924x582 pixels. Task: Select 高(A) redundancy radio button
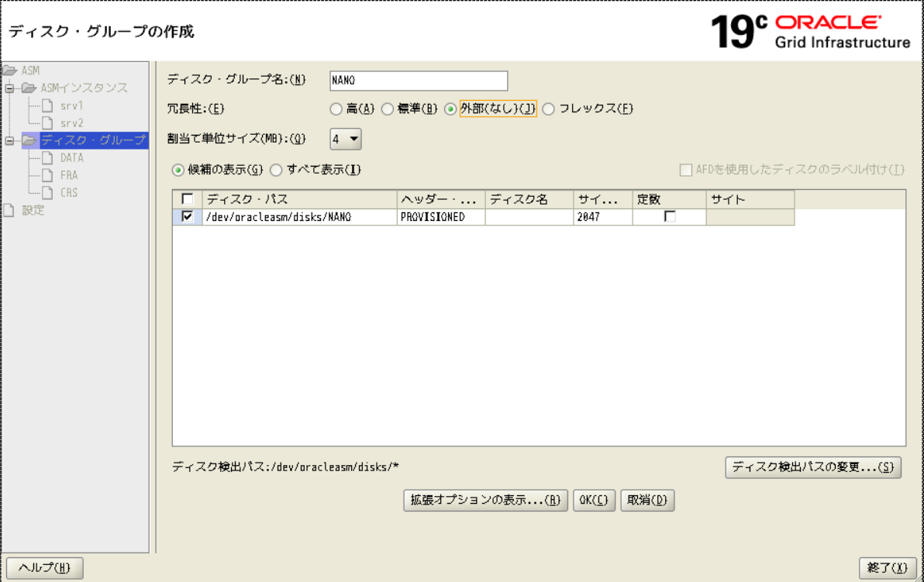click(x=336, y=109)
